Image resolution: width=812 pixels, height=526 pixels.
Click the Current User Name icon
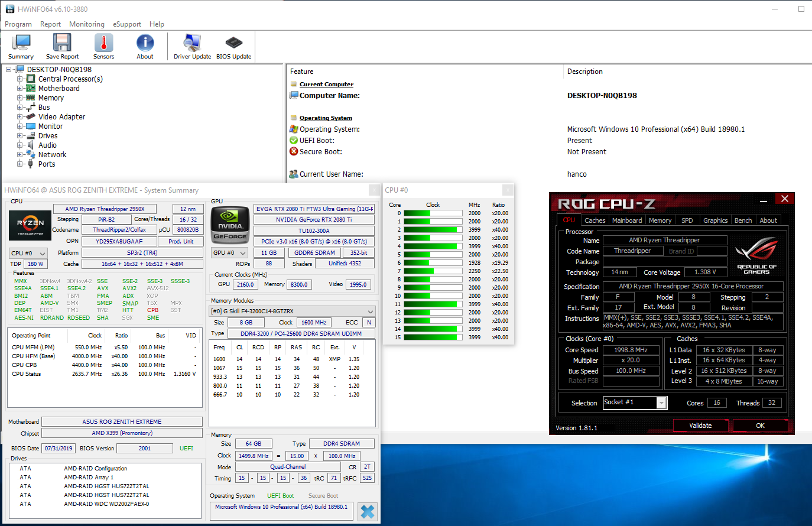click(x=294, y=174)
